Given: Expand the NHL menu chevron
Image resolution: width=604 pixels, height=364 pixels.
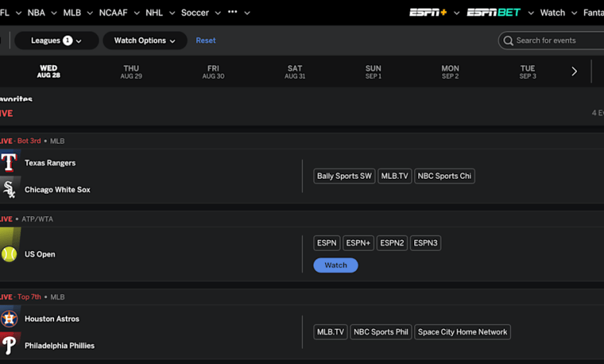Looking at the screenshot, I should [x=172, y=13].
